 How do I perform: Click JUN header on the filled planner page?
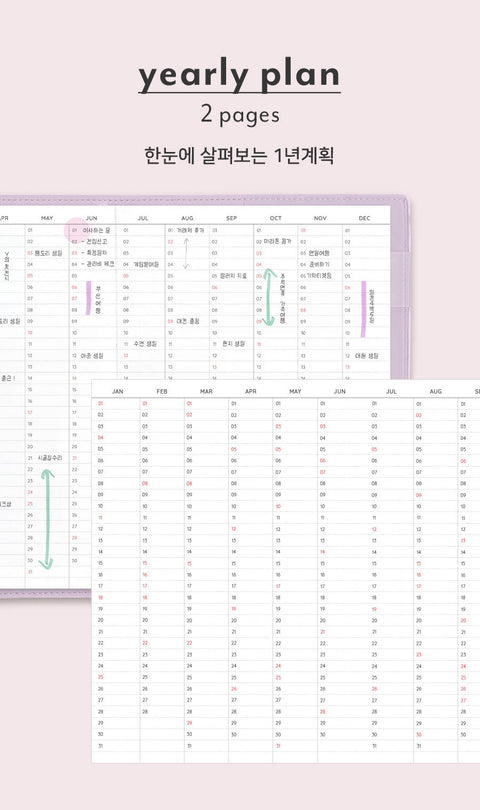point(91,218)
